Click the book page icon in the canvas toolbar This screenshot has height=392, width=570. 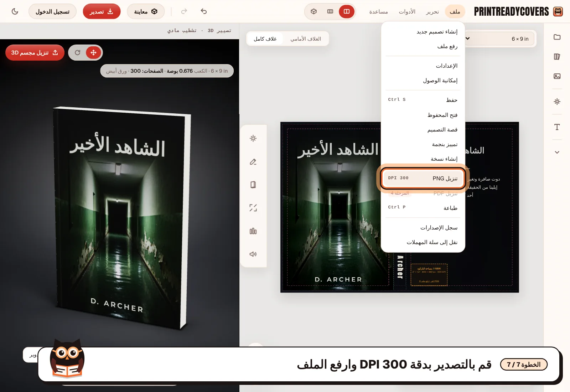pos(253,185)
